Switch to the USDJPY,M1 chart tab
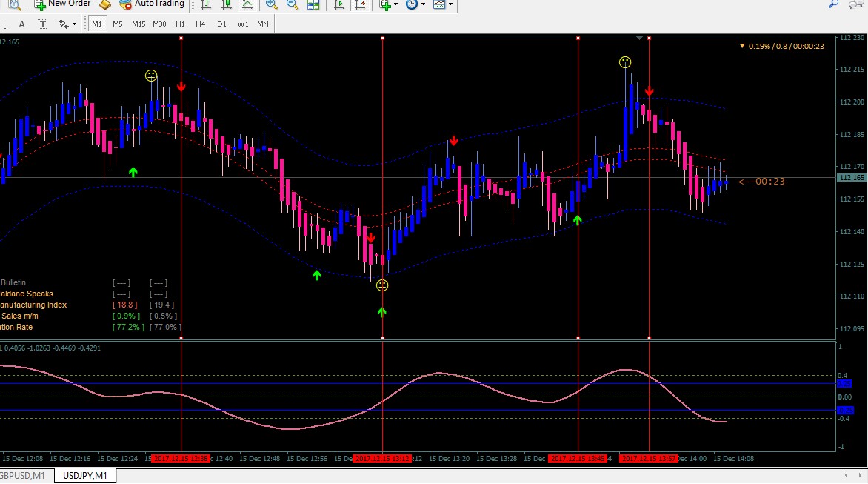This screenshot has width=868, height=484. pos(85,476)
